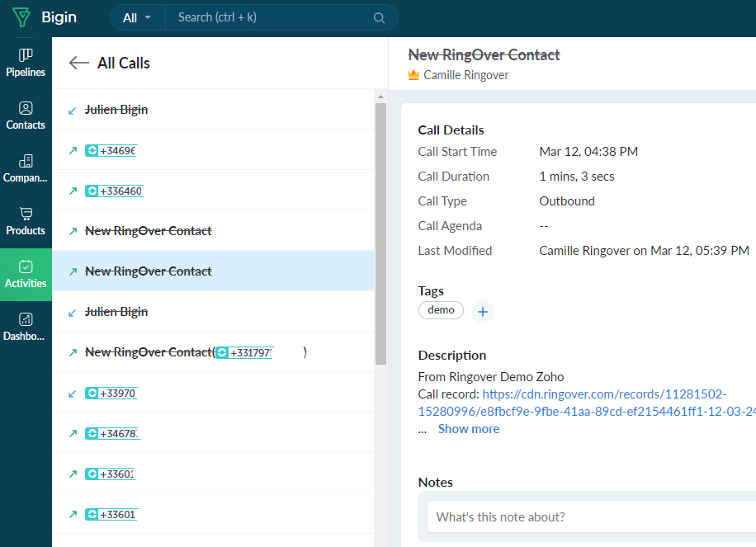Click the "All Calls" heading
The image size is (756, 547).
124,64
